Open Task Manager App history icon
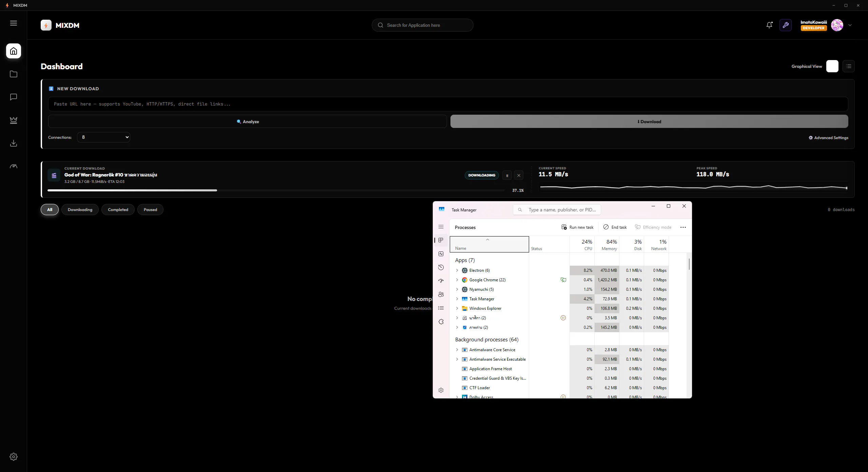 tap(441, 267)
